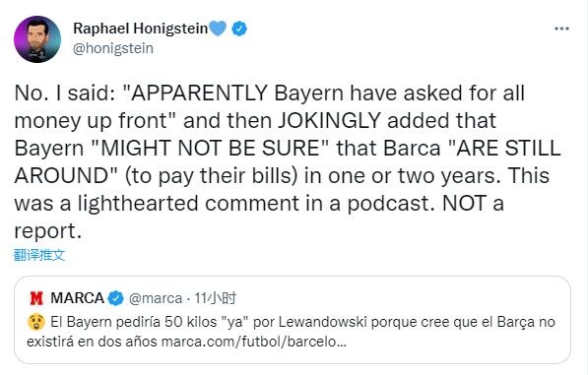Open the MARCA account name in quoted tweet
The height and width of the screenshot is (375, 588).
77,298
